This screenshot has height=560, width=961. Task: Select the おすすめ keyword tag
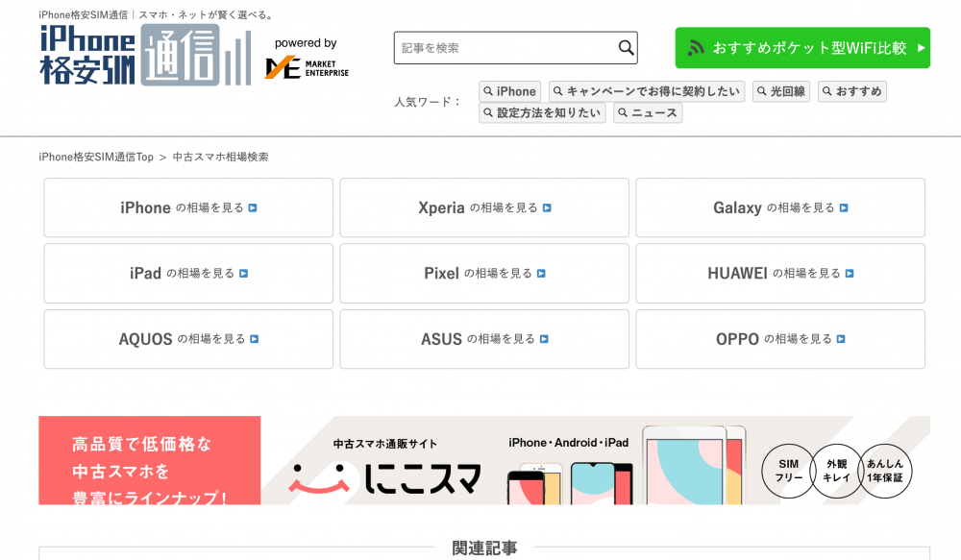point(851,91)
